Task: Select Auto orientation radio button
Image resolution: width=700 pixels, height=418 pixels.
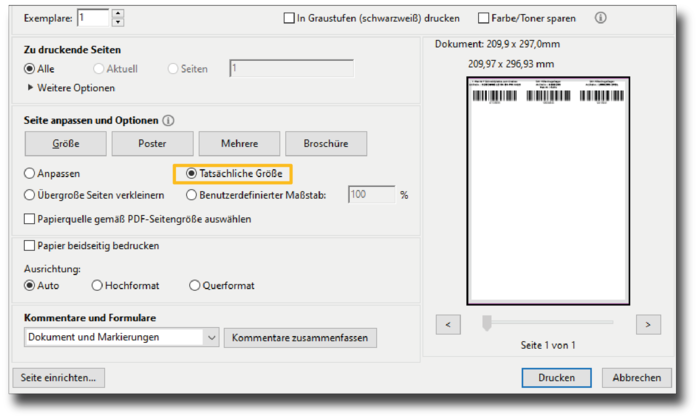Action: [x=29, y=285]
